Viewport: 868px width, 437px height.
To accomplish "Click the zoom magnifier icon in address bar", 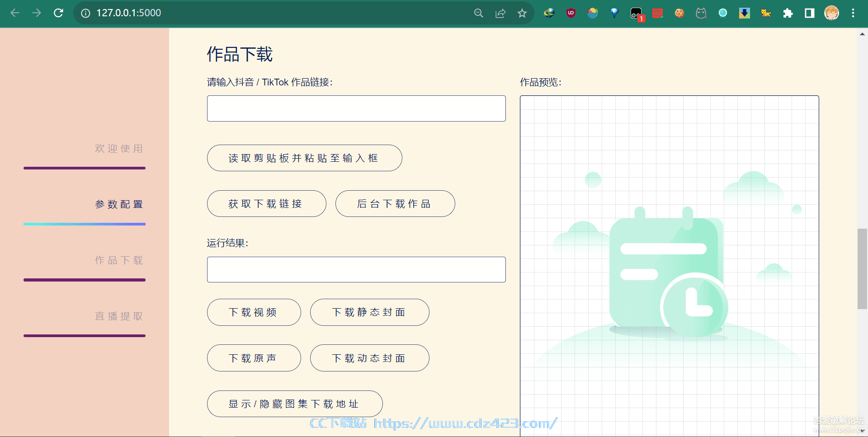I will [479, 13].
